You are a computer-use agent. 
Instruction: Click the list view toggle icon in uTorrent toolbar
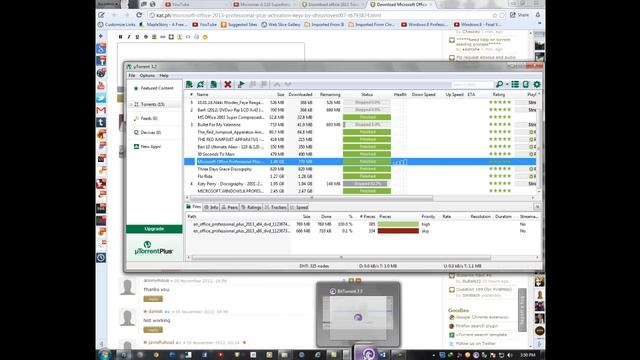pyautogui.click(x=515, y=84)
